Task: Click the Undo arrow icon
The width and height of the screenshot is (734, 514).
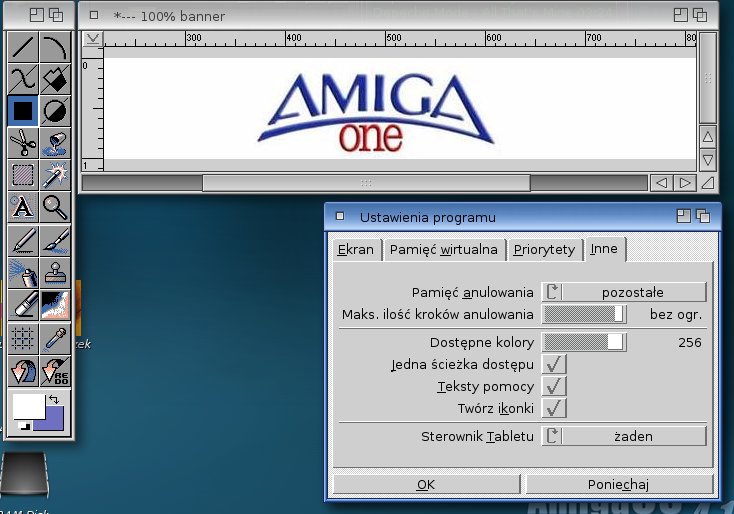Action: (x=22, y=371)
